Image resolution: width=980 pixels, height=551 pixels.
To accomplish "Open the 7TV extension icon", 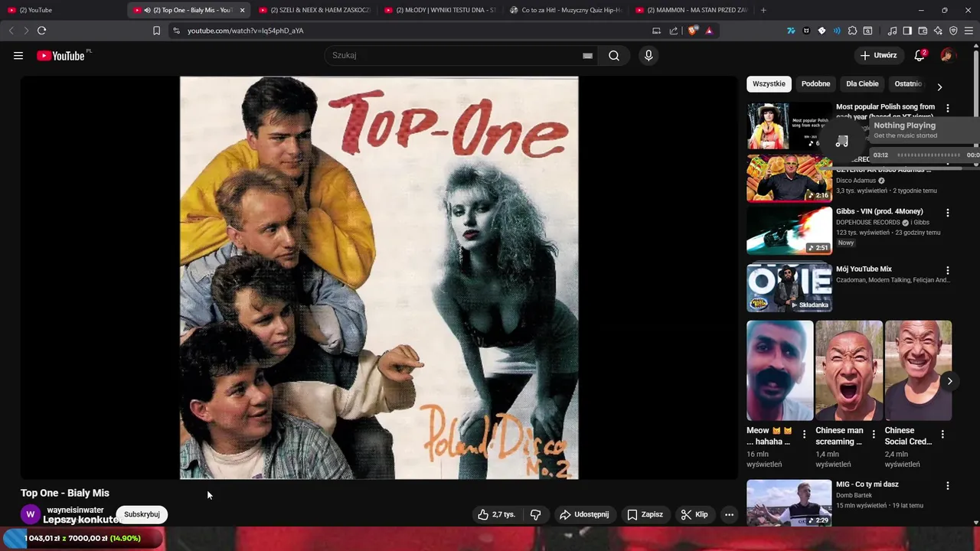I will pyautogui.click(x=791, y=31).
